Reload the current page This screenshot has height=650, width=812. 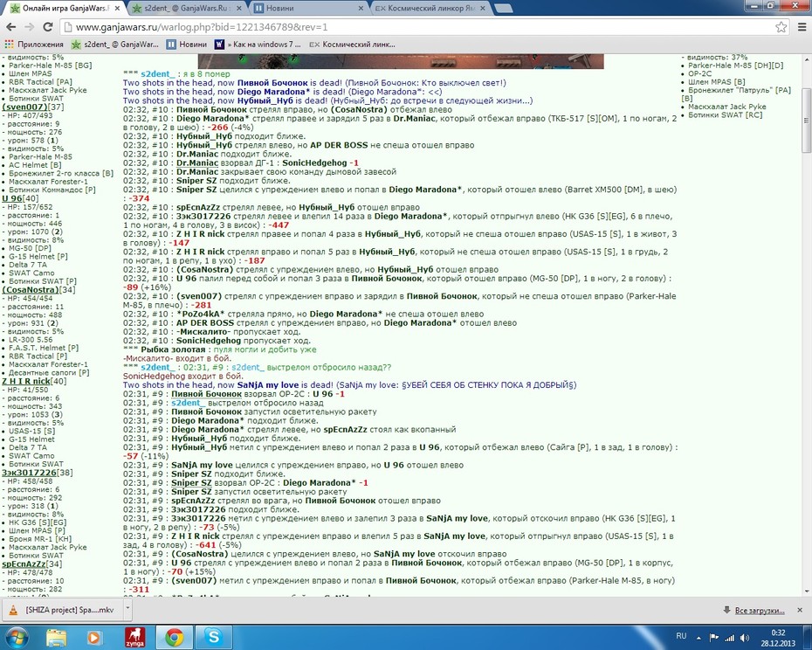coord(48,27)
